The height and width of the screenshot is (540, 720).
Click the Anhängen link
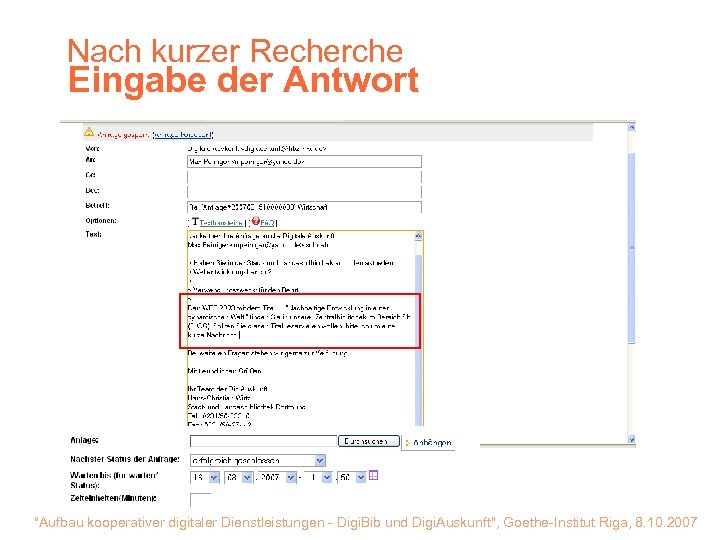coord(432,443)
